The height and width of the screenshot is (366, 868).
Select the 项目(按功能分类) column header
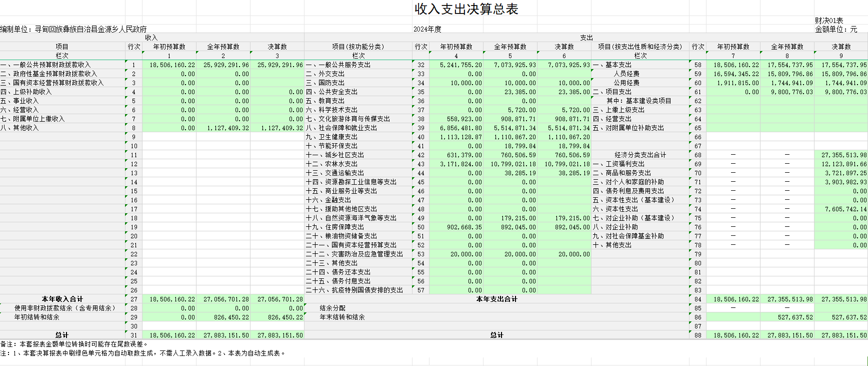[x=358, y=47]
